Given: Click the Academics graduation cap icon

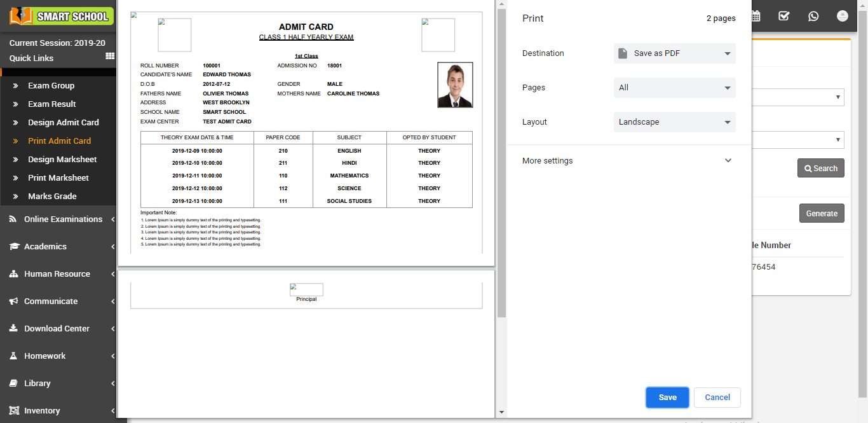Looking at the screenshot, I should click(14, 247).
